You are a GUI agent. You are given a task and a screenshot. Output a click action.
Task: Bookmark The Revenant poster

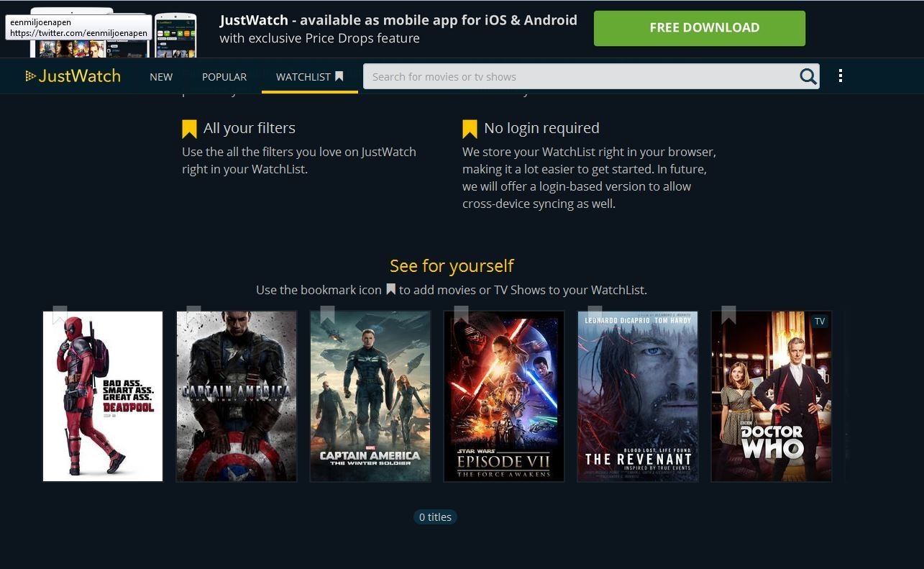(x=595, y=314)
